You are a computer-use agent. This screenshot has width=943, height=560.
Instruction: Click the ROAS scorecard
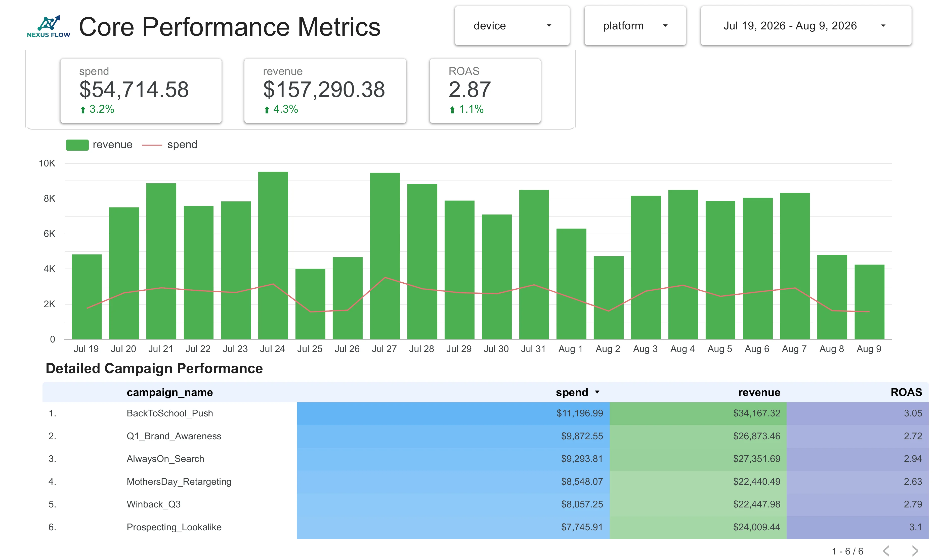485,91
